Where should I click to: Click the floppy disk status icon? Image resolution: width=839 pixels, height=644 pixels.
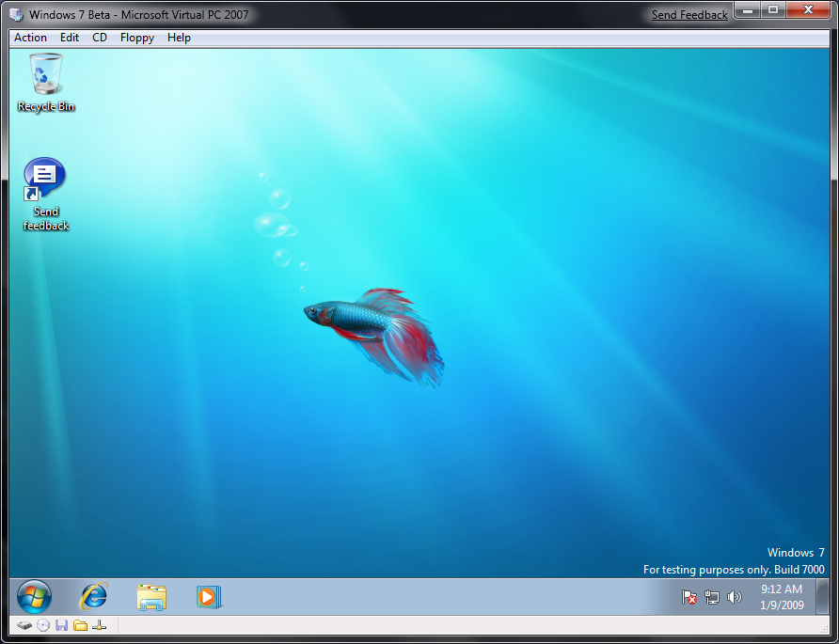(x=61, y=625)
